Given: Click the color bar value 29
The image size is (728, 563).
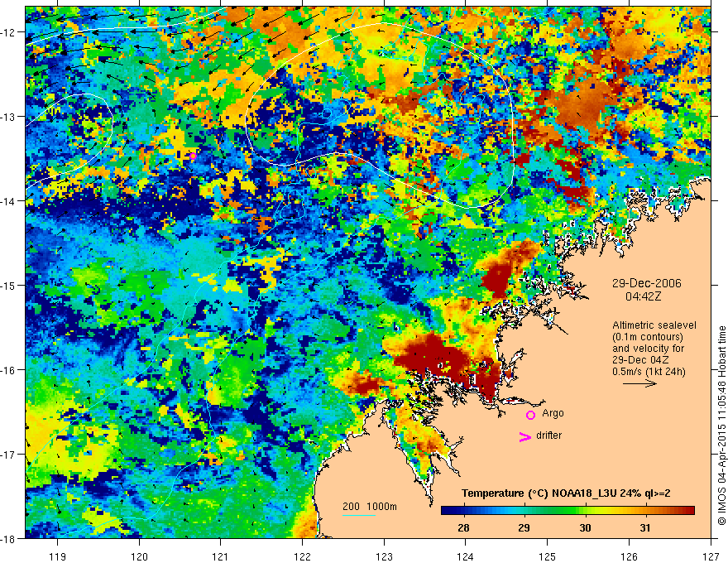Looking at the screenshot, I should 524,527.
